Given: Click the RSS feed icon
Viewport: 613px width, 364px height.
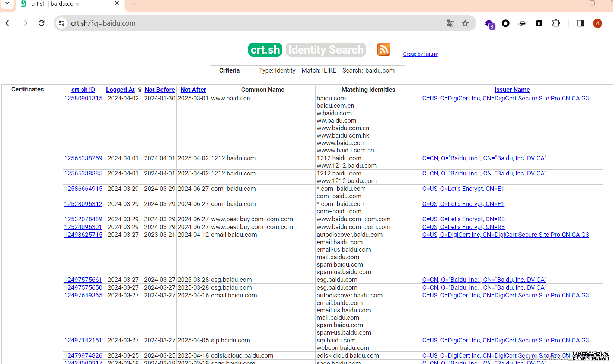Looking at the screenshot, I should tap(384, 49).
